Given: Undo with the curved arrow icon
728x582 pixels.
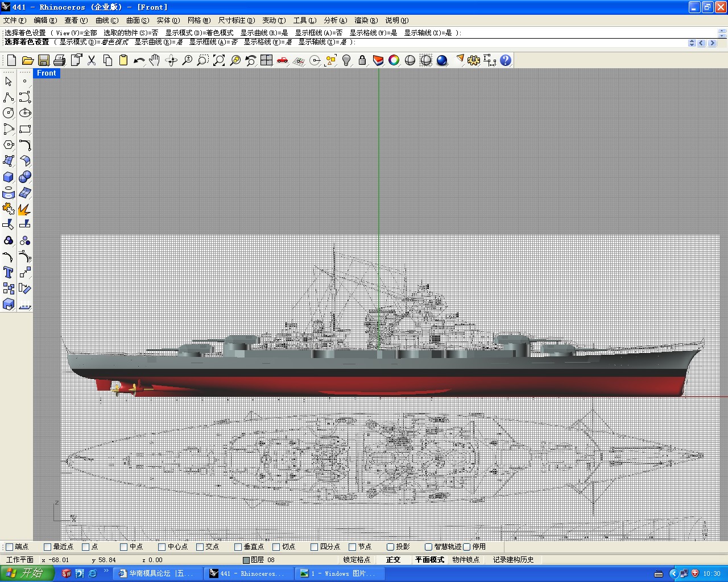Looking at the screenshot, I should click(139, 60).
